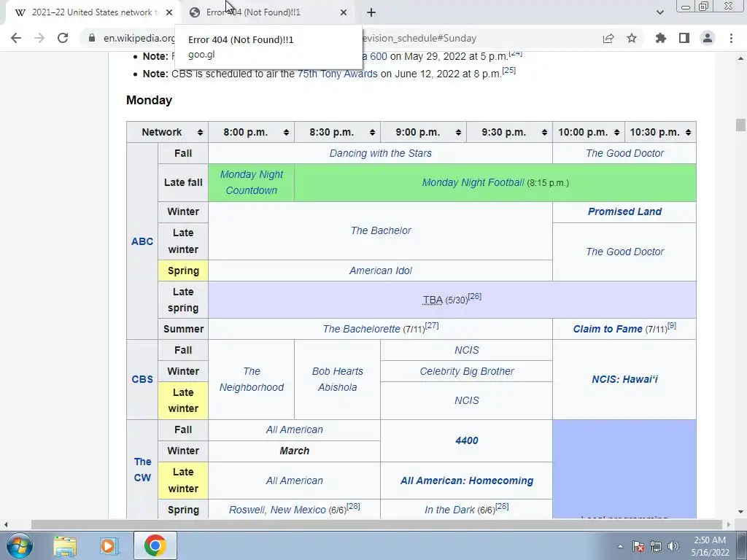Viewport: 747px width, 560px height.
Task: Launch media player from taskbar
Action: (109, 545)
